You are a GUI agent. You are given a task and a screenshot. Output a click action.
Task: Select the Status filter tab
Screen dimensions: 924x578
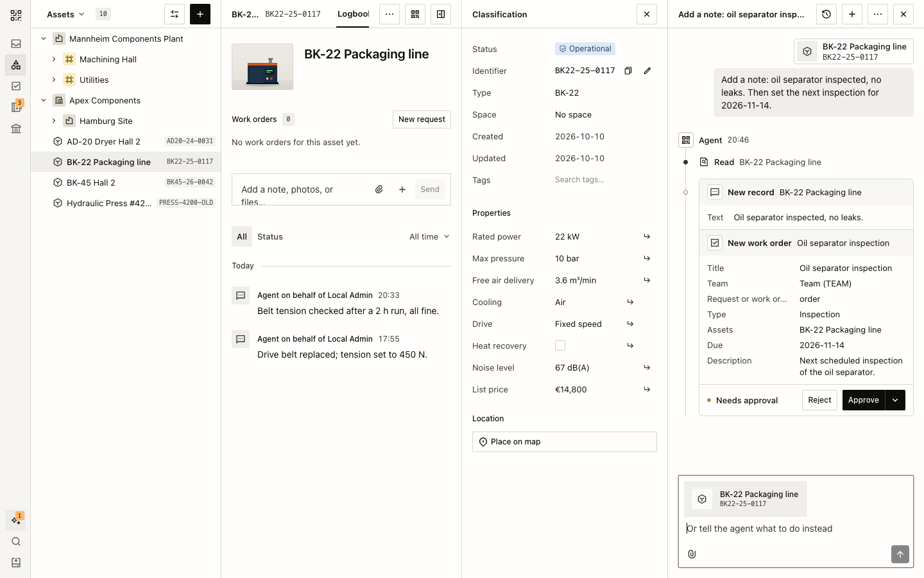coord(270,237)
